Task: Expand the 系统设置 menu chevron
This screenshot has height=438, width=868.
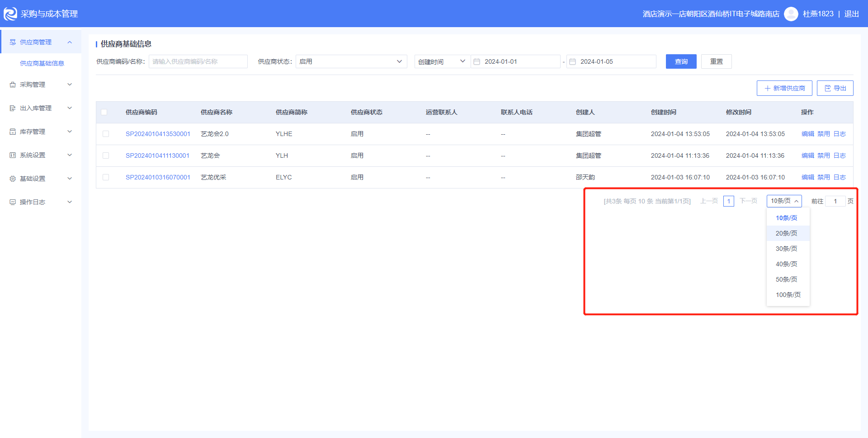Action: tap(70, 155)
